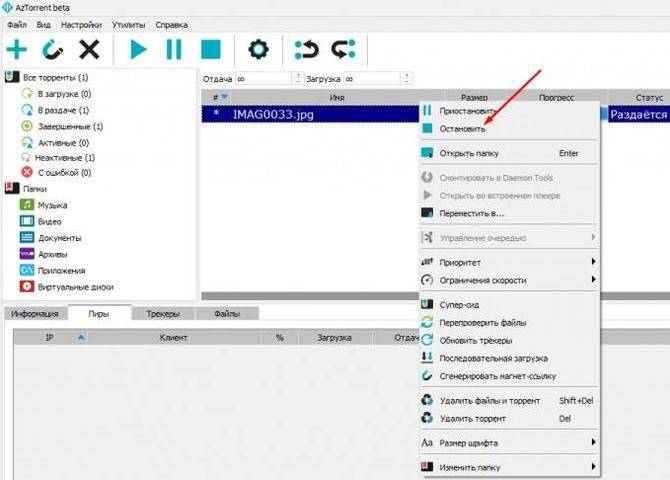Sort by the Имя column header
Viewport: 670px width, 480px height.
pyautogui.click(x=337, y=97)
